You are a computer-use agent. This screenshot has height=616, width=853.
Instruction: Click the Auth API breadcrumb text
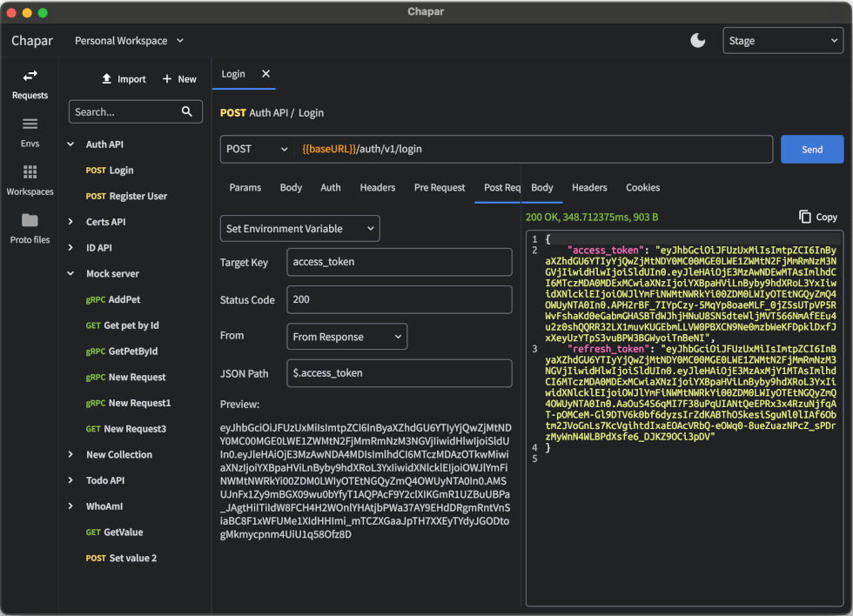pyautogui.click(x=268, y=112)
